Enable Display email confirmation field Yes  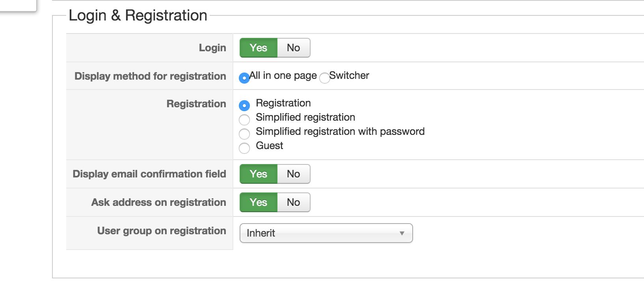259,174
